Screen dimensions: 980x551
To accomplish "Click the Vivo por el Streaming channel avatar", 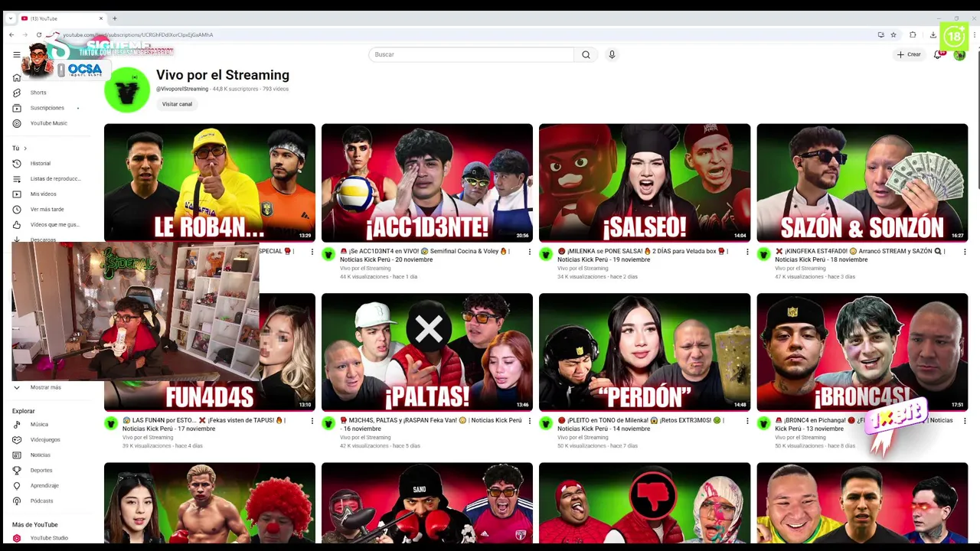I will click(127, 90).
